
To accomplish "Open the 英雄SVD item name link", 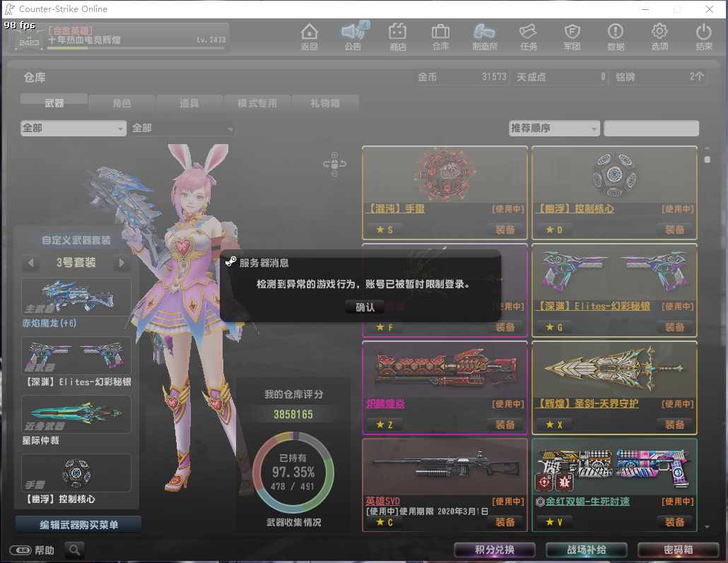I will click(x=382, y=501).
